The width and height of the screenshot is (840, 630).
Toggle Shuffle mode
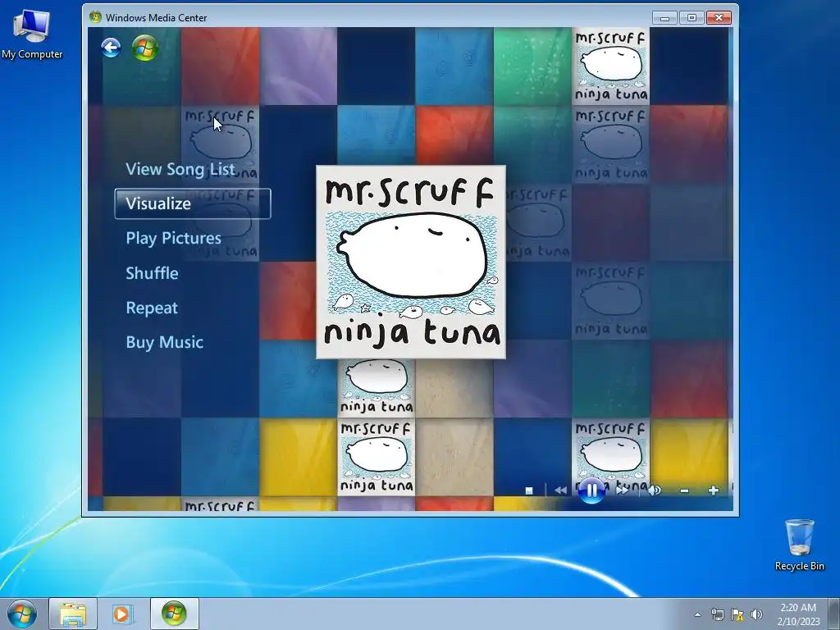point(152,273)
